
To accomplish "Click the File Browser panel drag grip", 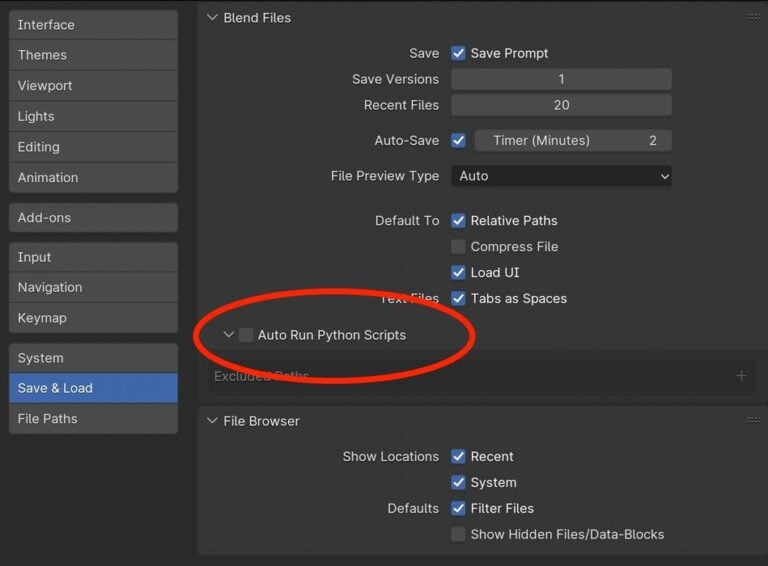I will (753, 420).
